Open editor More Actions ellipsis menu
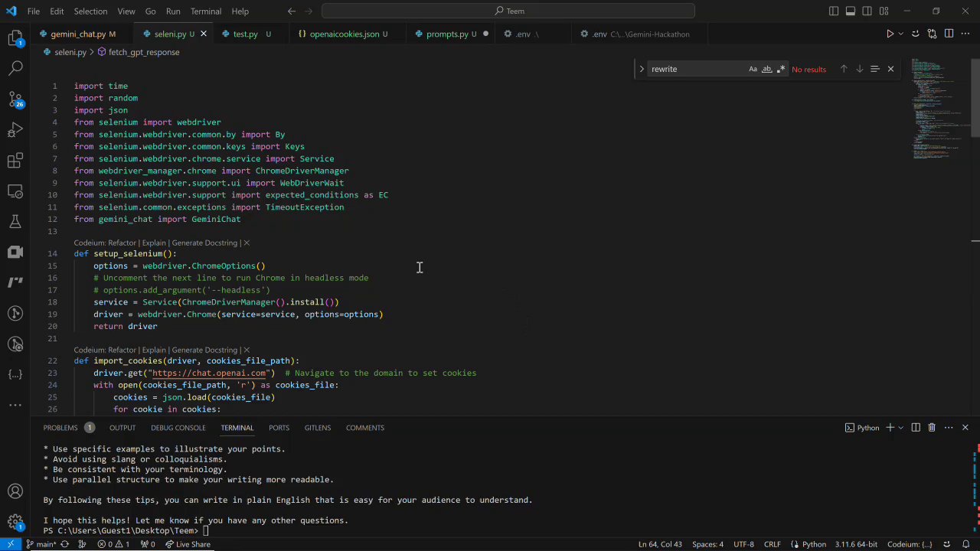 [x=965, y=34]
